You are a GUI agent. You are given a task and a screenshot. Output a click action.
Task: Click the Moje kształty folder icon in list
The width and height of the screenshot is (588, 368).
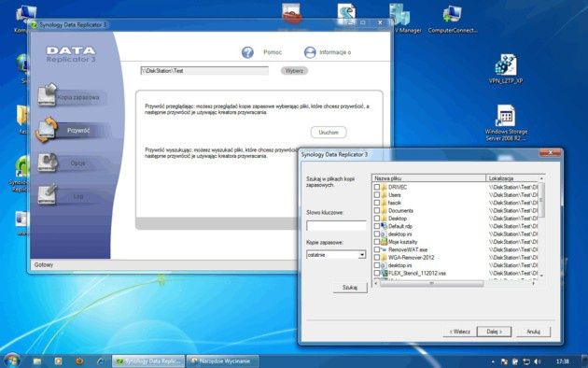(384, 242)
